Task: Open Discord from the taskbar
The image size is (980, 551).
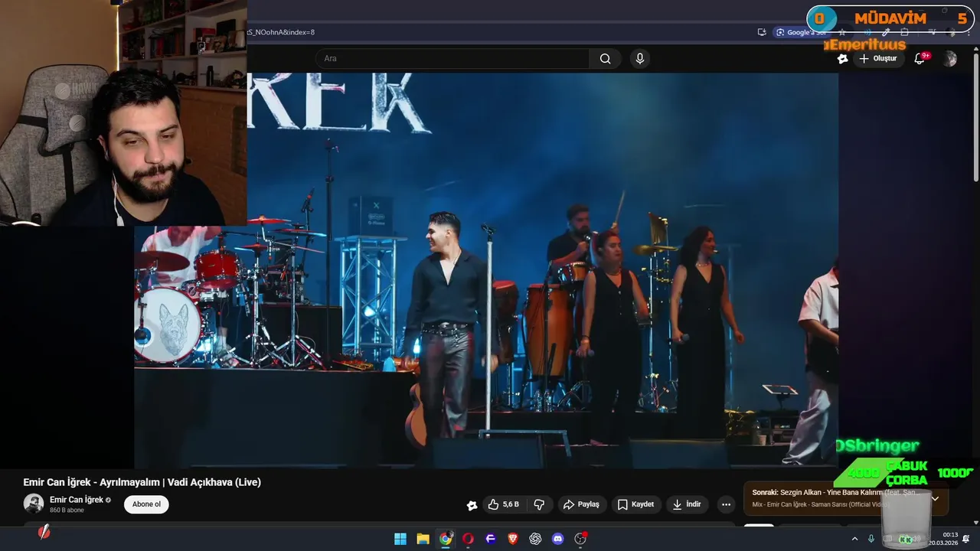Action: pos(558,539)
